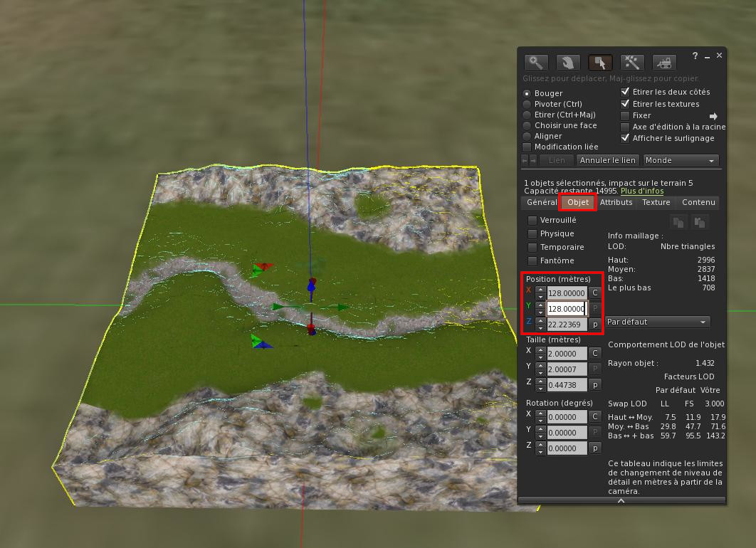The height and width of the screenshot is (548, 756).
Task: Select the Pivoter (Ctrl) radio option
Action: 527,104
